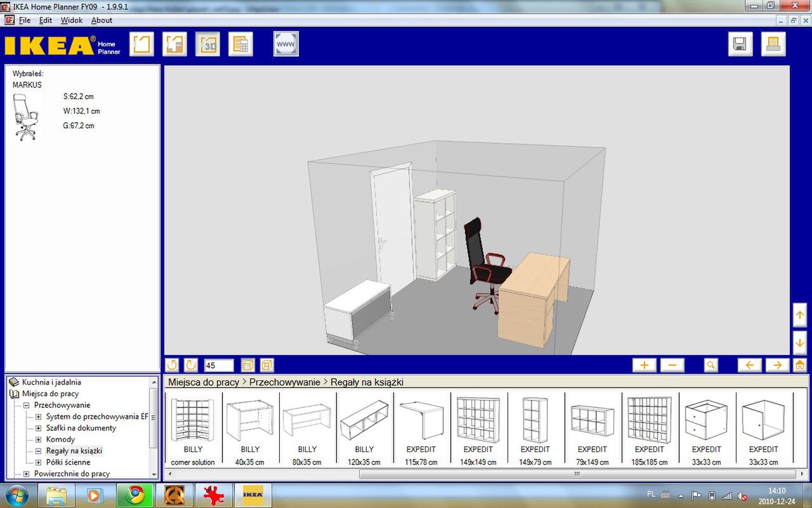Image resolution: width=812 pixels, height=508 pixels.
Task: Save the plan with floppy disk icon
Action: click(x=740, y=44)
